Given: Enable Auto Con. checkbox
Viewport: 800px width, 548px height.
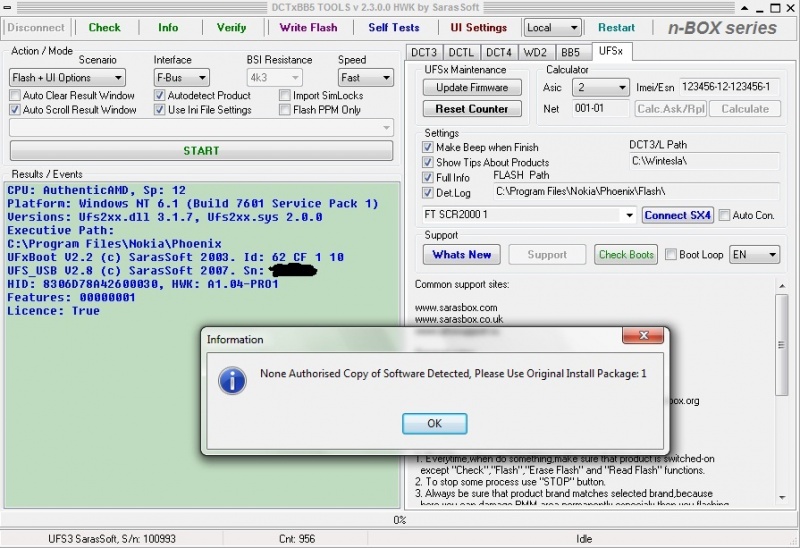Looking at the screenshot, I should click(724, 215).
